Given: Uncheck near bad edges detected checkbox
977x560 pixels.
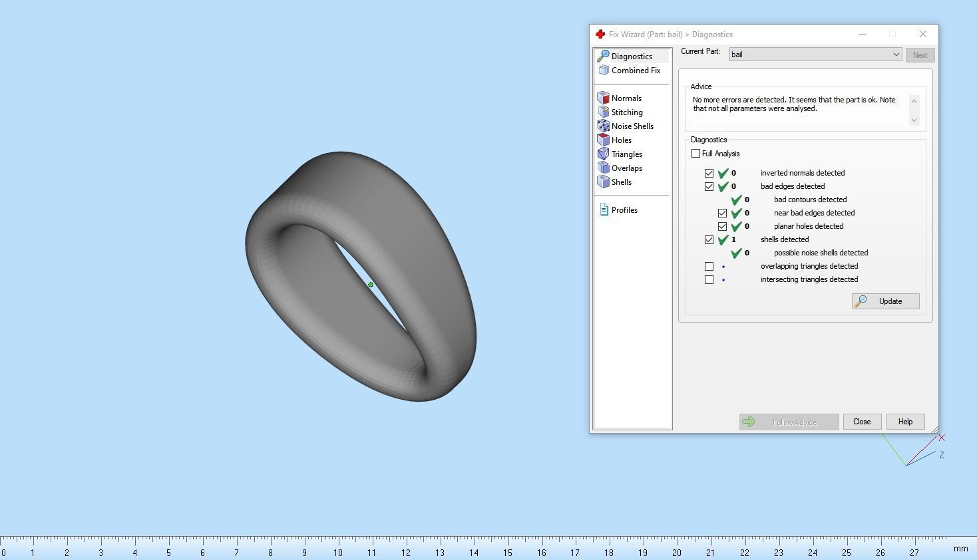Looking at the screenshot, I should coord(723,213).
